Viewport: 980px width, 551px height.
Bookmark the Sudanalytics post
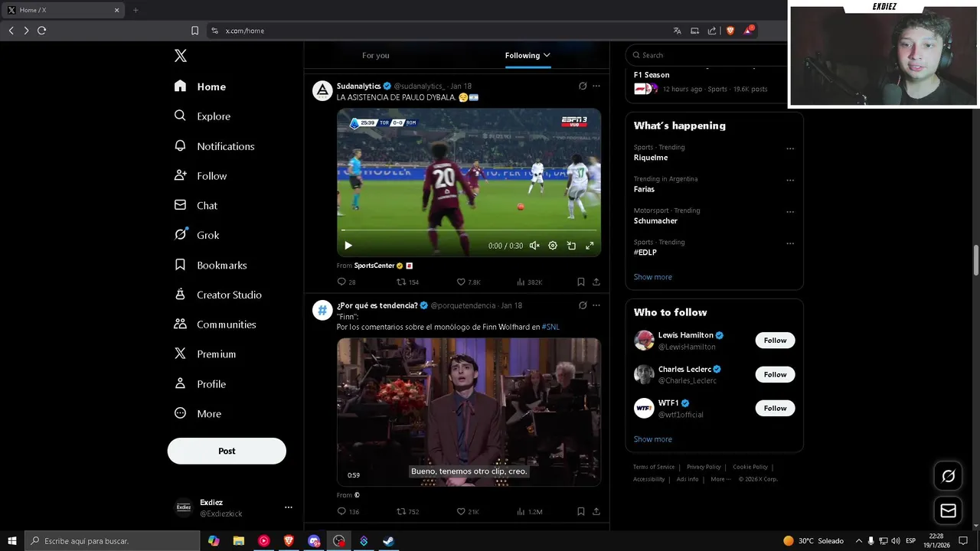click(581, 282)
